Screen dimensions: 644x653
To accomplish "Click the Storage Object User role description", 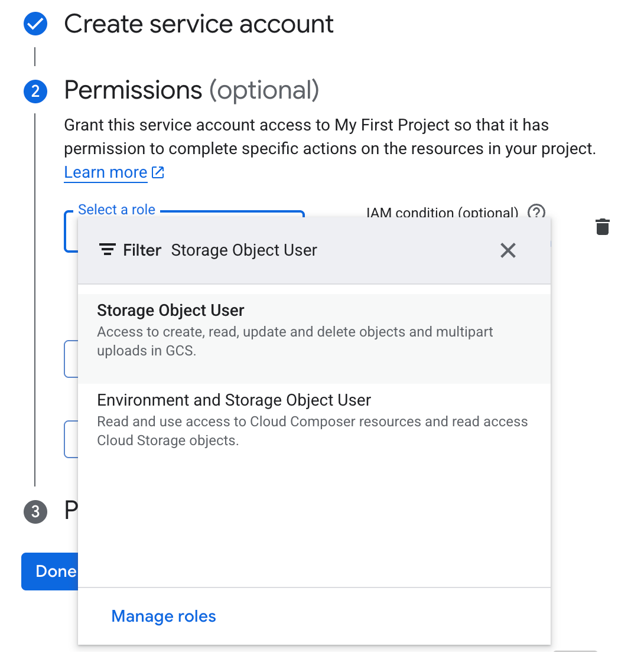I will pyautogui.click(x=294, y=341).
